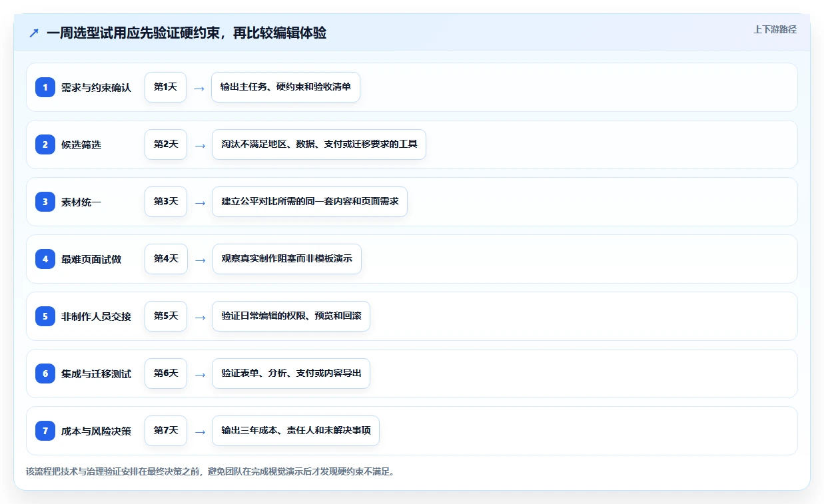The image size is (824, 504).
Task: Click step number 7 badge for 成本与风险决策
Action: (45, 431)
